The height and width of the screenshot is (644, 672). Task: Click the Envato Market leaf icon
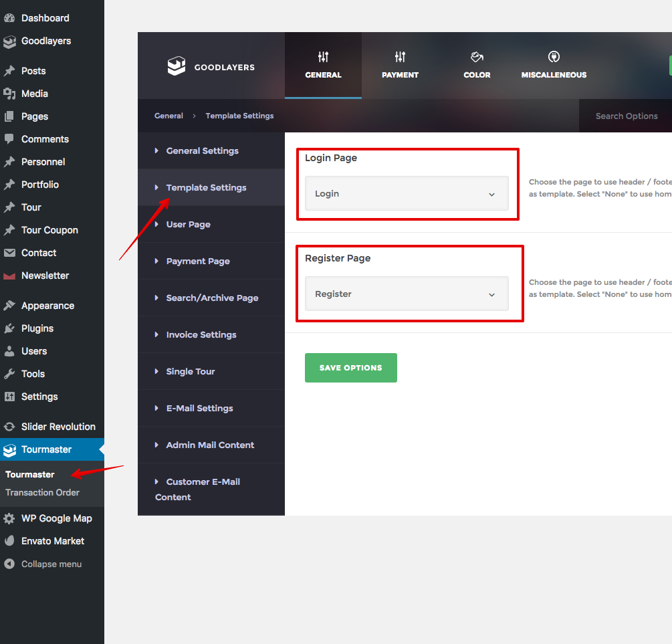click(x=9, y=541)
